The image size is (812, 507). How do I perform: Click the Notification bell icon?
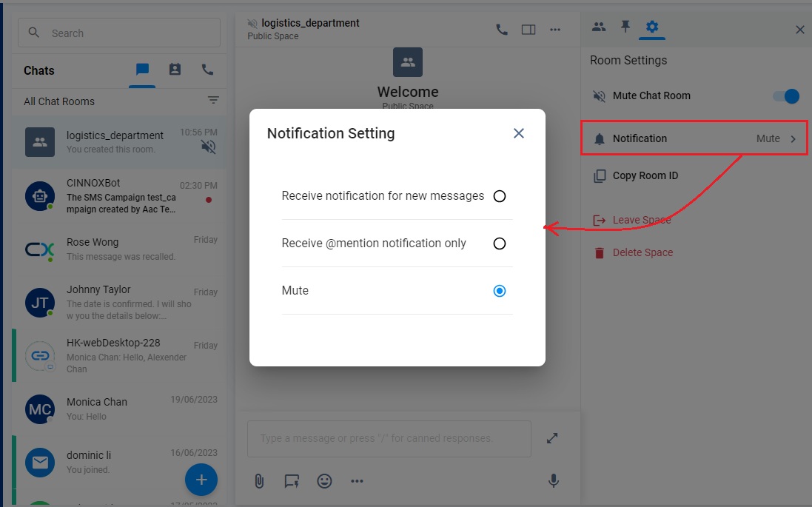tap(599, 139)
